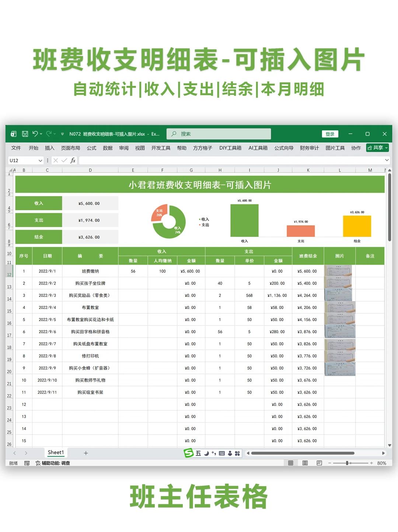398x532 pixels.
Task: Click the Redo arrow icon
Action: tap(49, 134)
